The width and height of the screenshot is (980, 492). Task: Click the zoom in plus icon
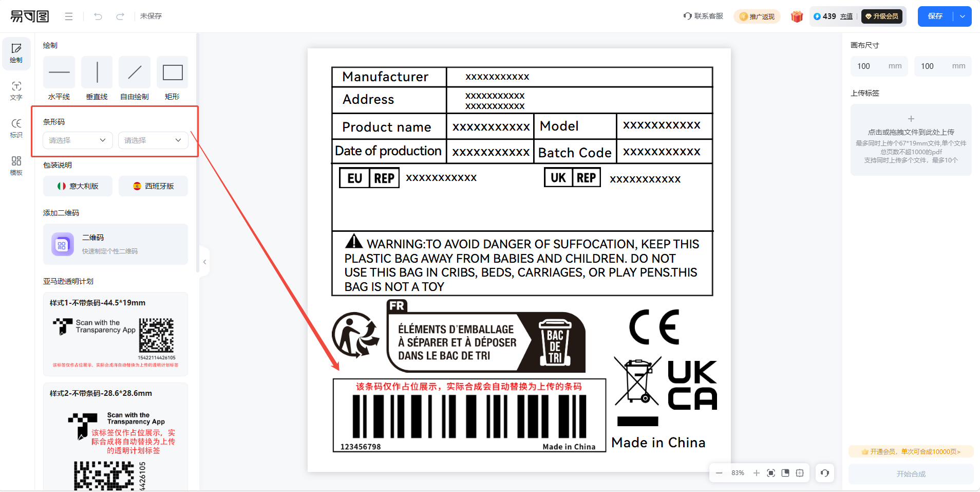coord(756,473)
